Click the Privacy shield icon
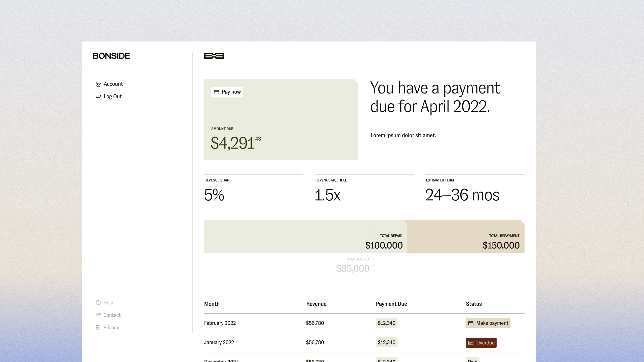This screenshot has height=362, width=644. pos(98,328)
